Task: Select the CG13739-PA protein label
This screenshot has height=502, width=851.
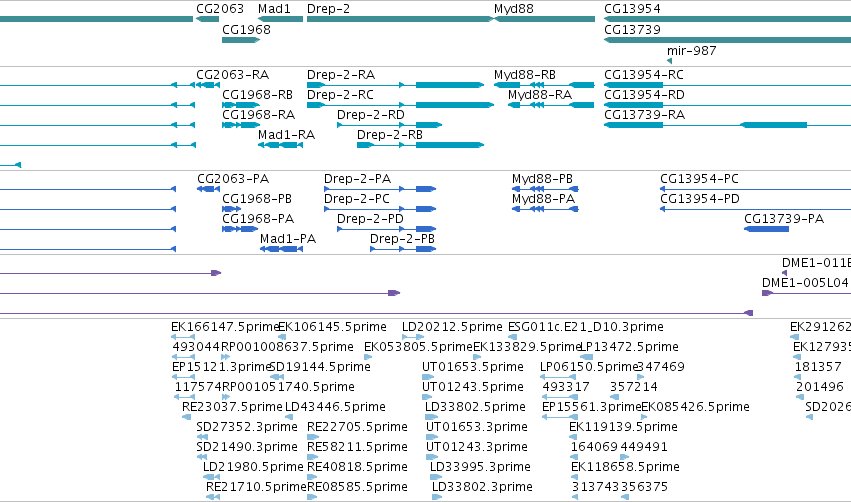Action: pos(784,219)
